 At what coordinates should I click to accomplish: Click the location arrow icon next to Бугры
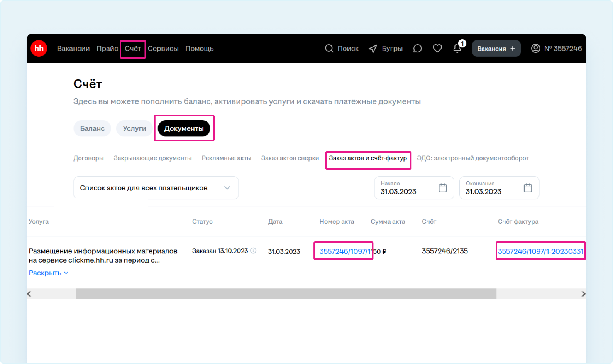tap(373, 49)
